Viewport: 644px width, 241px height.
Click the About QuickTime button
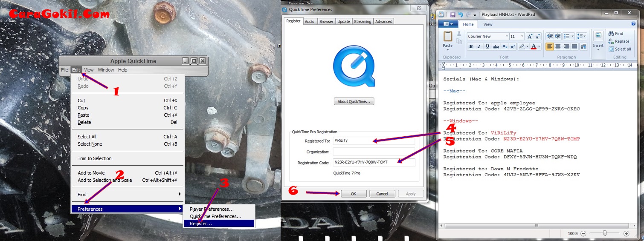coord(354,101)
